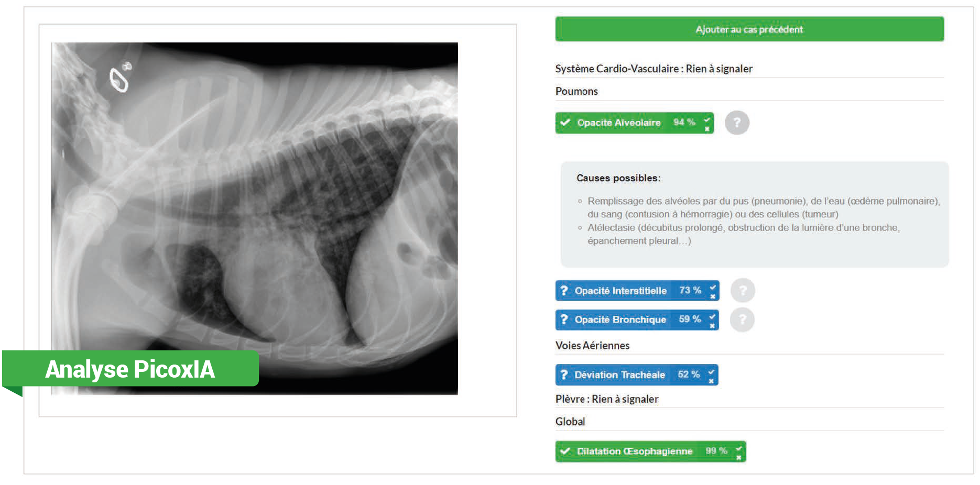Select the Poumons section heading

coord(576,91)
